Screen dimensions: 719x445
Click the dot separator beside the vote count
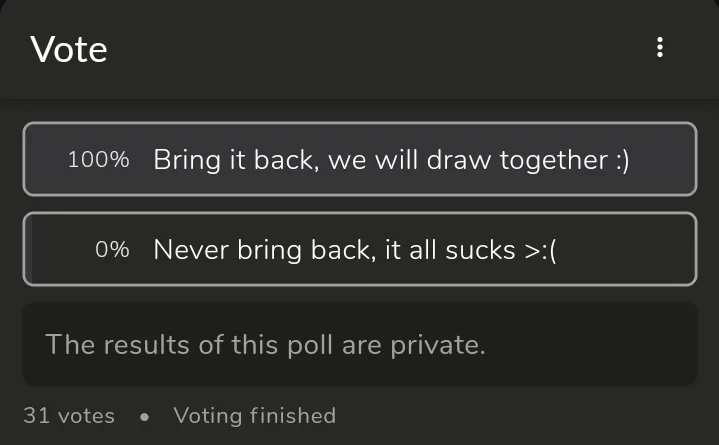click(144, 416)
